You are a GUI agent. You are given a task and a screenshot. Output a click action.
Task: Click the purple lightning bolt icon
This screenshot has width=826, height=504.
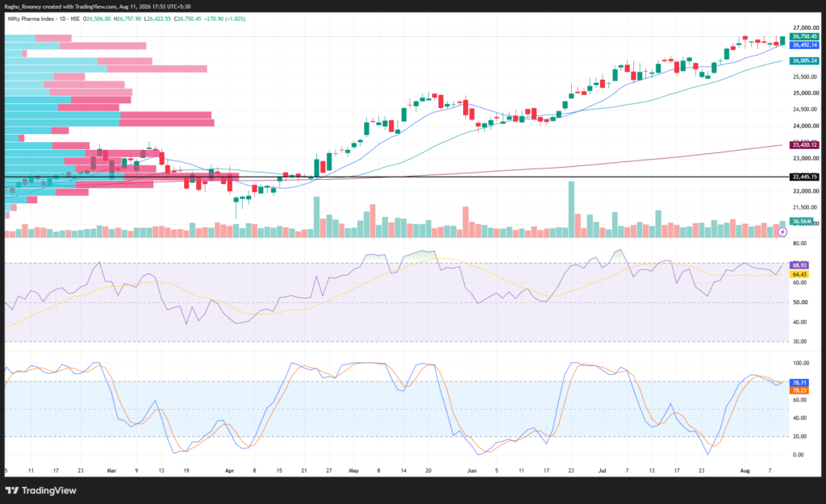pos(782,231)
